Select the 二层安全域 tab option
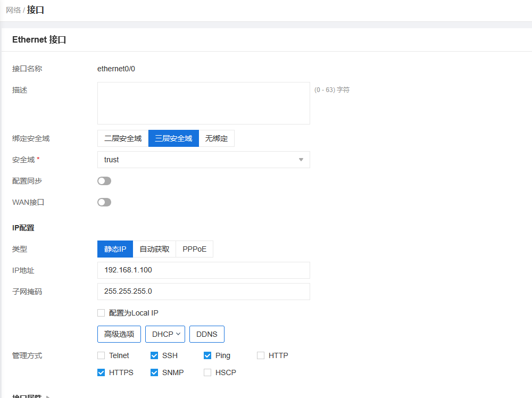 (x=123, y=138)
